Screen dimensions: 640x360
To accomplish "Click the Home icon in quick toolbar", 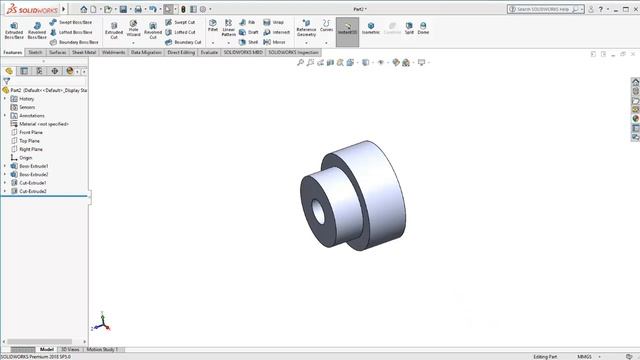I will click(x=84, y=9).
